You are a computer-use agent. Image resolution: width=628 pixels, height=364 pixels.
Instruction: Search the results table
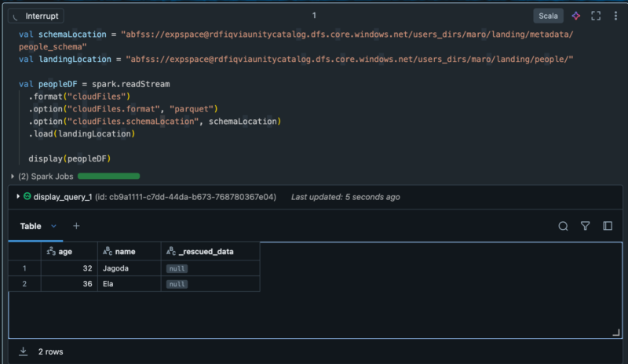(563, 226)
